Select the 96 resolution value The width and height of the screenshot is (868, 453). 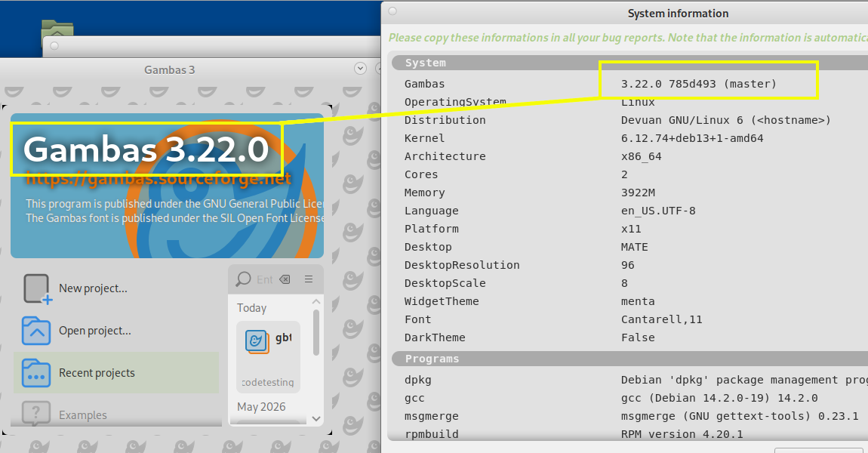point(628,265)
